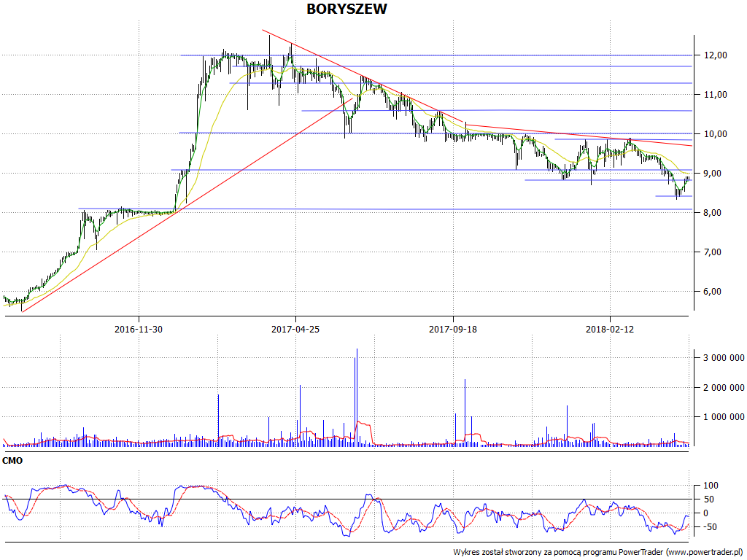747x560 pixels.
Task: Click the 10,00 price axis label
Action: pos(716,134)
